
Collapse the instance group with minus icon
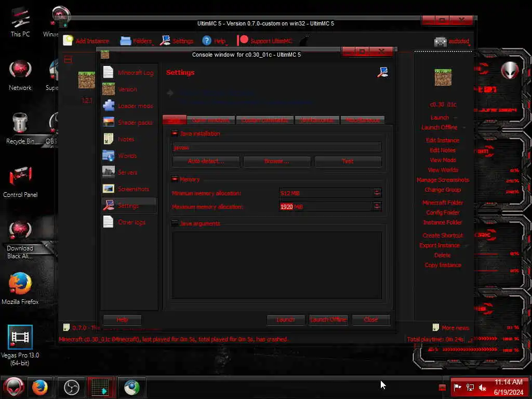point(68,60)
